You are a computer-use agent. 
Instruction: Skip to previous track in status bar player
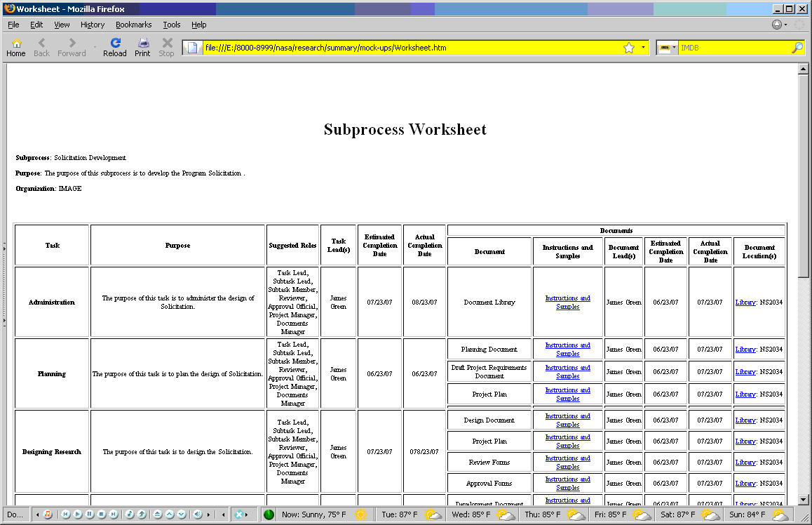pos(65,514)
